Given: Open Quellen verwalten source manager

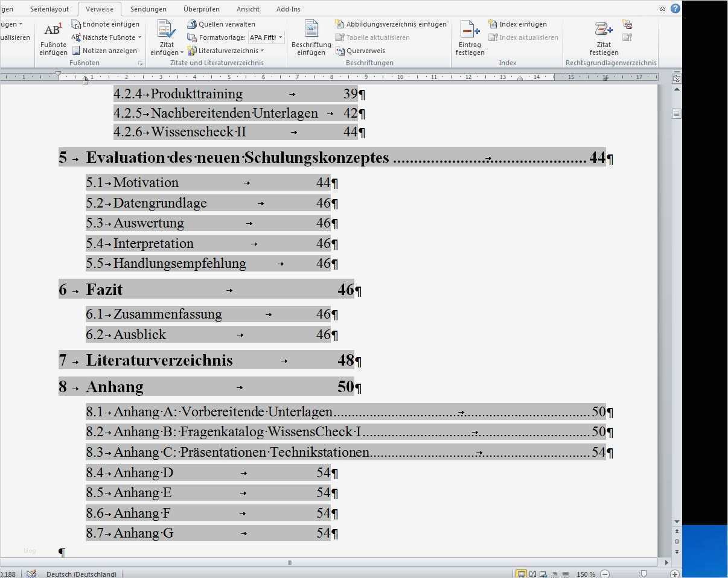Looking at the screenshot, I should (222, 24).
